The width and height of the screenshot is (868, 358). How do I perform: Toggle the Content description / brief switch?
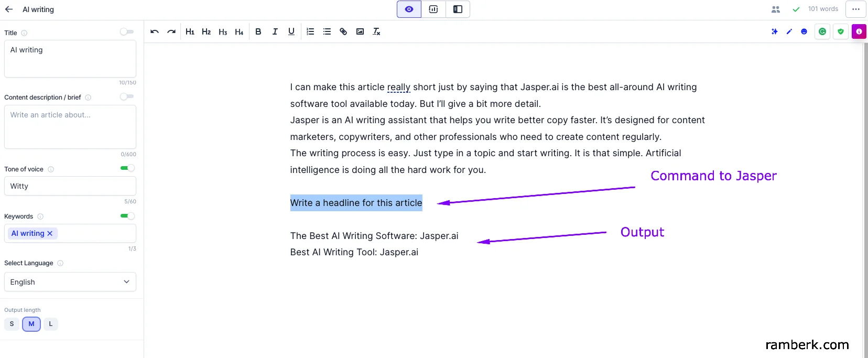pos(127,96)
